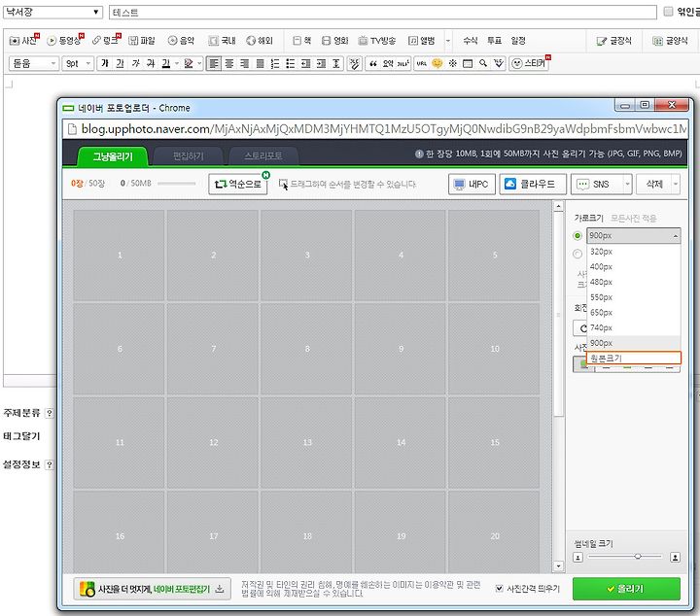Viewport: 700px width, 616px height.
Task: Insert emoticon with the smiley icon
Action: click(x=437, y=63)
